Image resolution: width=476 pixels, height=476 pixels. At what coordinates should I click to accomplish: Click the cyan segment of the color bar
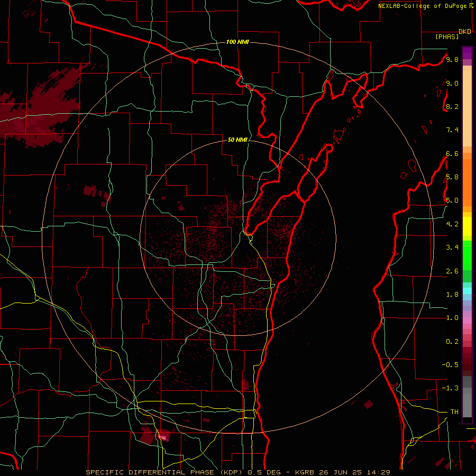[x=467, y=291]
